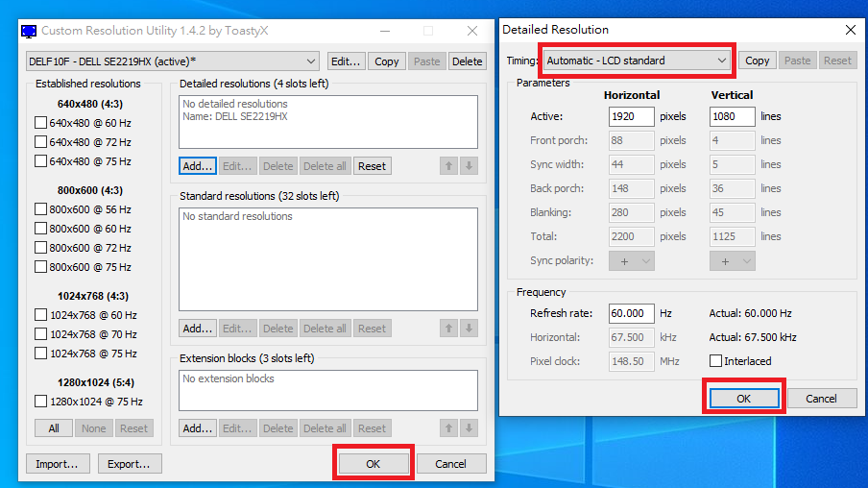Image resolution: width=868 pixels, height=488 pixels.
Task: Select 'No detailed resolutions' list entry
Action: 235,104
